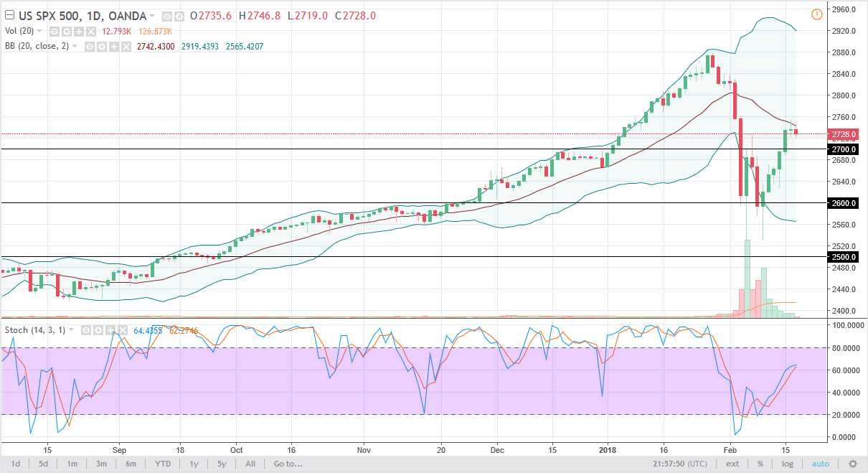Image resolution: width=868 pixels, height=473 pixels.
Task: Open the US SPX 500 symbol dropdown
Action: tap(152, 15)
